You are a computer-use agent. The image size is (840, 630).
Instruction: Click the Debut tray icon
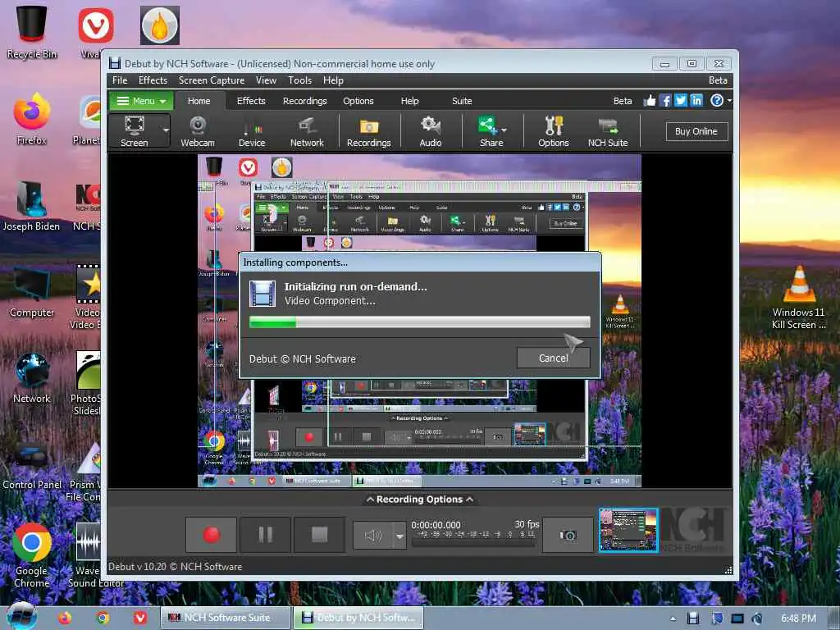tap(693, 619)
